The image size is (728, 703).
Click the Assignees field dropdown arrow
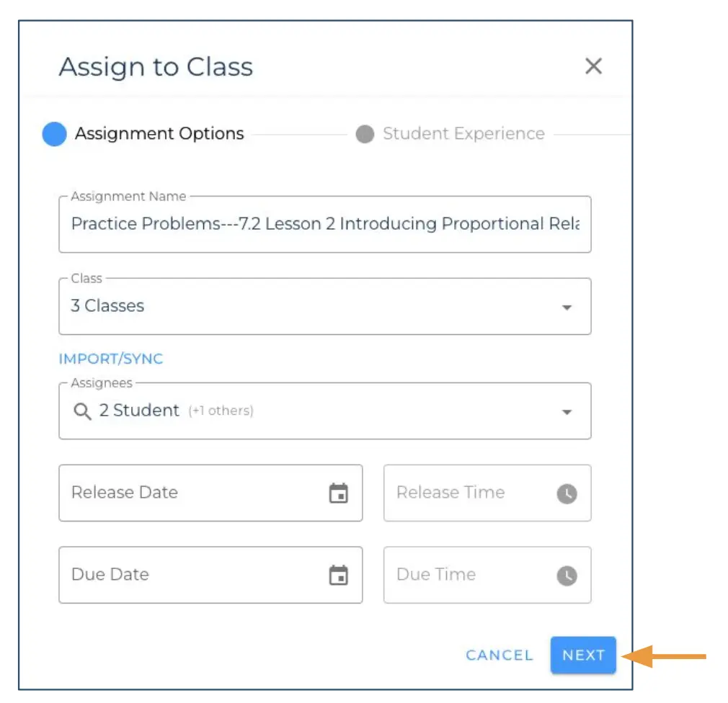[x=567, y=411]
